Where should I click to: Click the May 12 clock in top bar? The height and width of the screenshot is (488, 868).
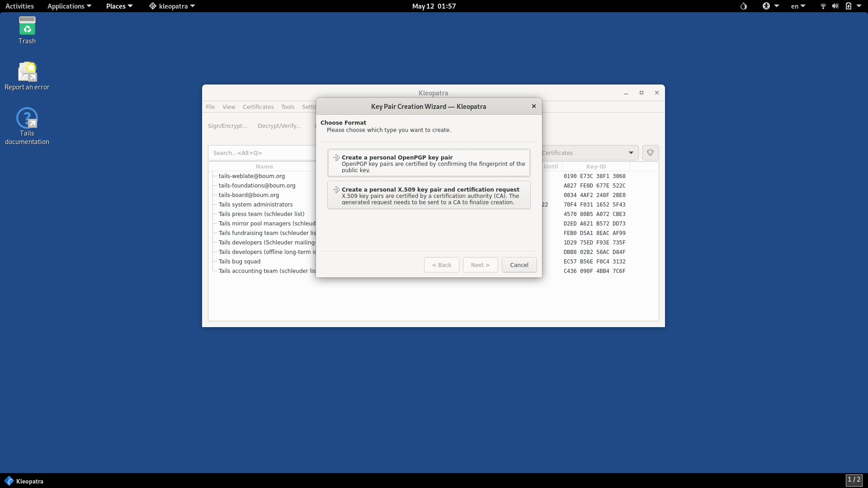(x=434, y=6)
